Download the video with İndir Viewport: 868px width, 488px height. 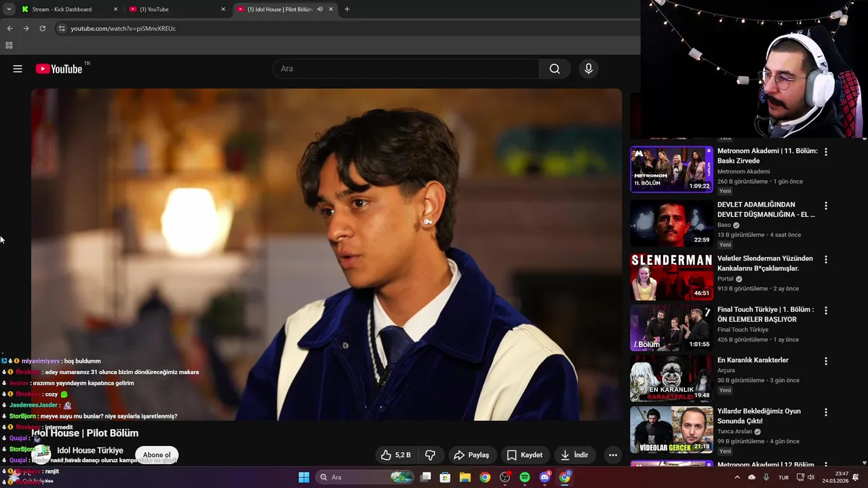pyautogui.click(x=574, y=455)
